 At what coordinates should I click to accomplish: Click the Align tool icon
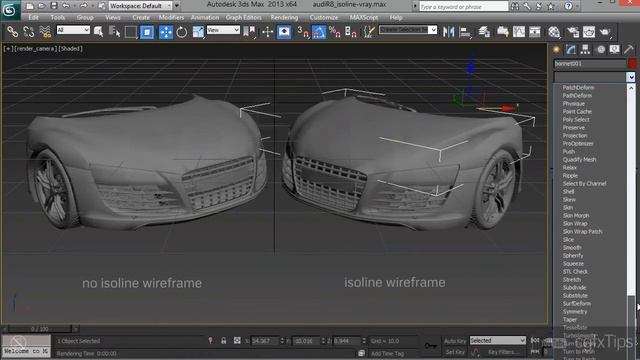pyautogui.click(x=465, y=31)
